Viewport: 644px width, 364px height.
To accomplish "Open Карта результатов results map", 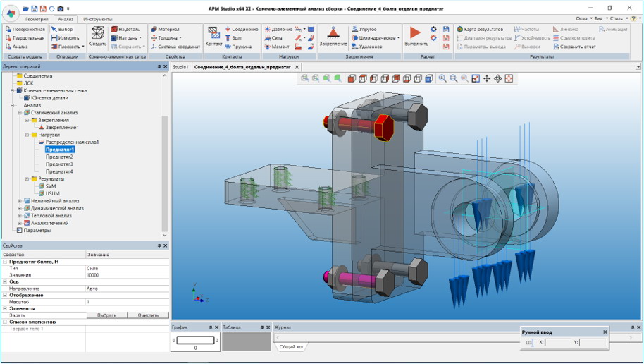I will tap(480, 29).
